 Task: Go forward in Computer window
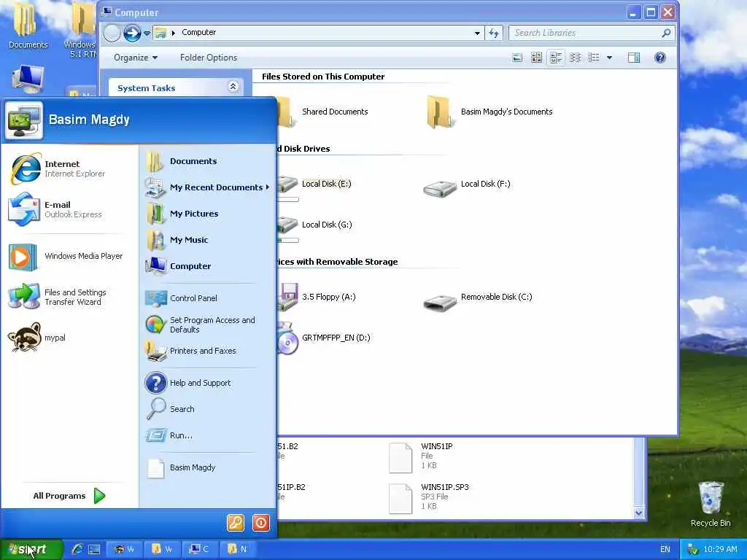(132, 33)
